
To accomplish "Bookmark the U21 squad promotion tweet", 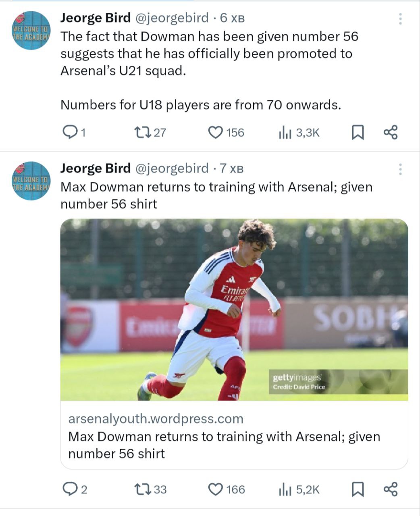I will tap(358, 132).
